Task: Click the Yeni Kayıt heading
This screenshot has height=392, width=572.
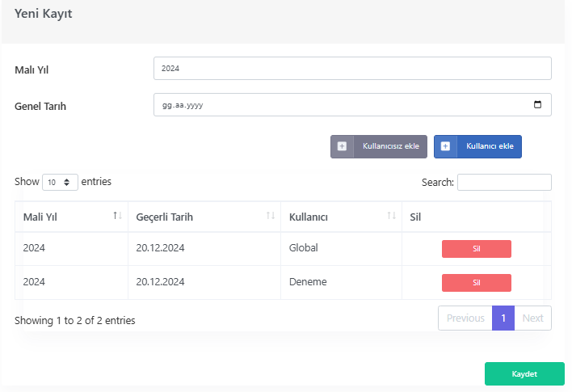Action: pyautogui.click(x=44, y=14)
